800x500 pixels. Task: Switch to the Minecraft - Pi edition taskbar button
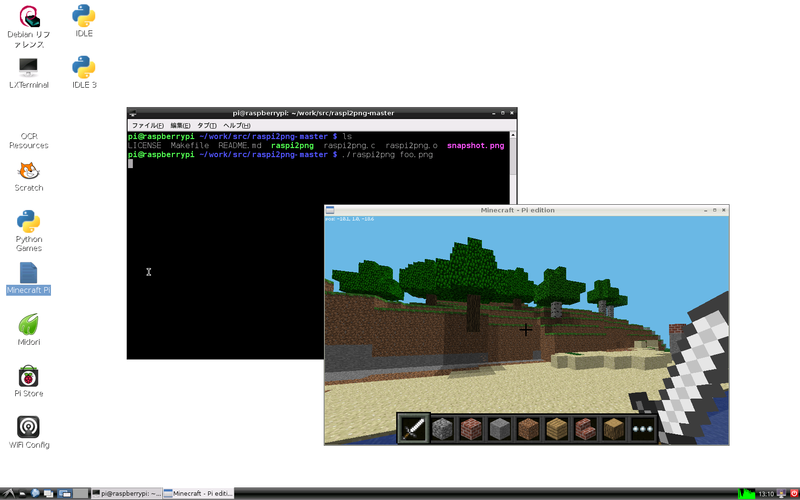[198, 493]
